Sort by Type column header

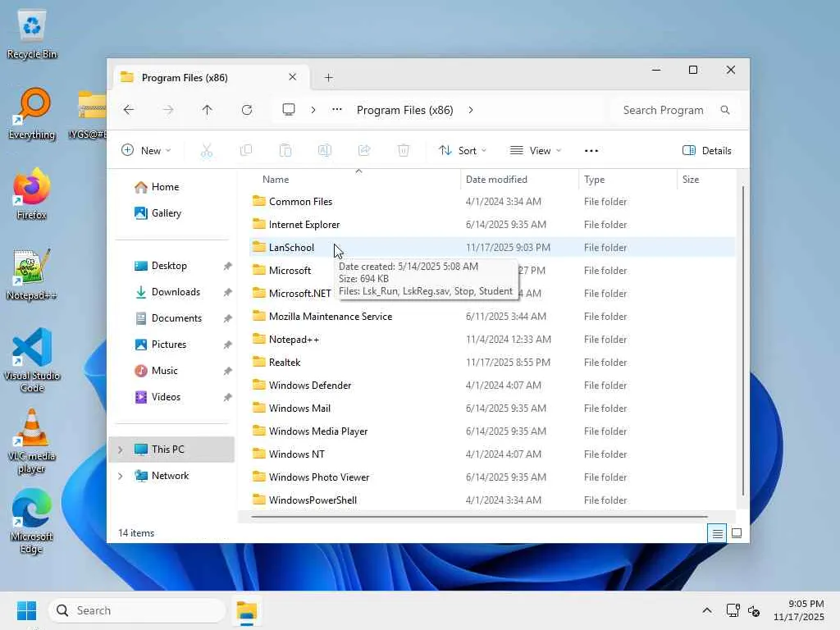(628, 180)
